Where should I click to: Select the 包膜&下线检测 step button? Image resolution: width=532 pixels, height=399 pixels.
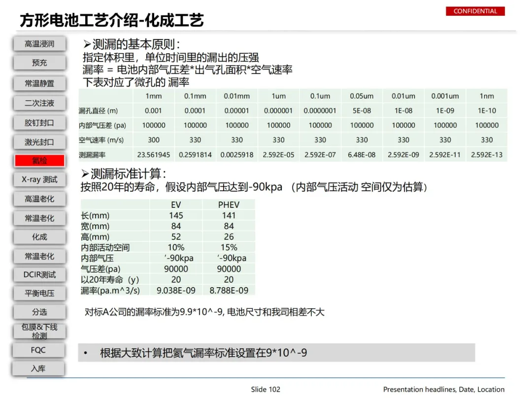[x=39, y=332]
